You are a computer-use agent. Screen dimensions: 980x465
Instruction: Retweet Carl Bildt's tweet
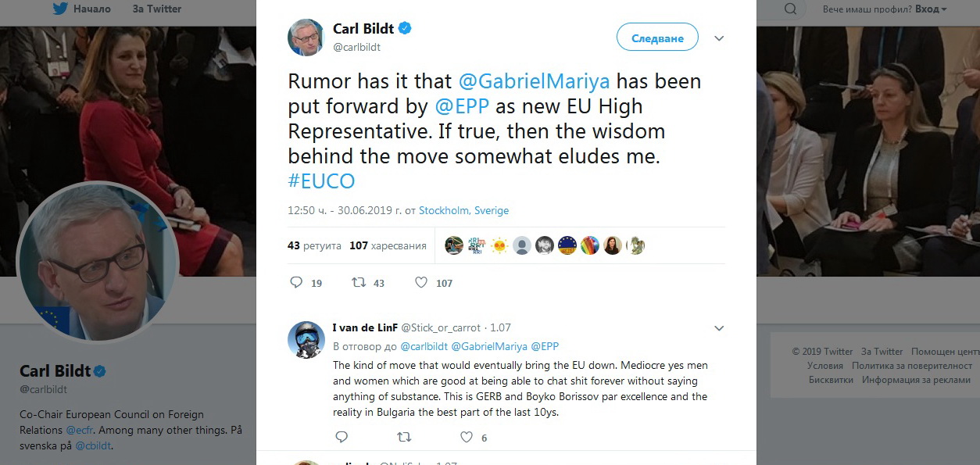click(359, 282)
